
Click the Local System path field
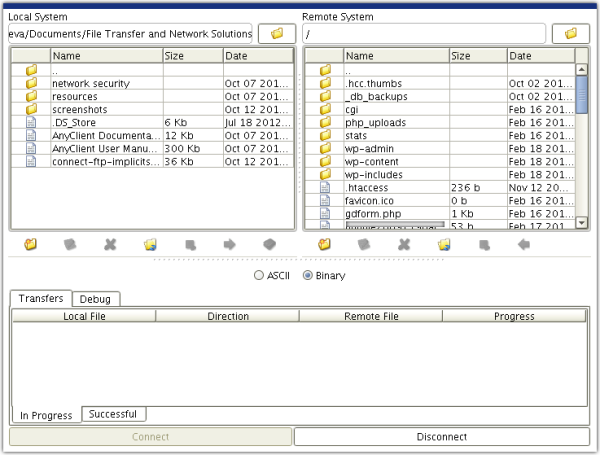click(130, 34)
